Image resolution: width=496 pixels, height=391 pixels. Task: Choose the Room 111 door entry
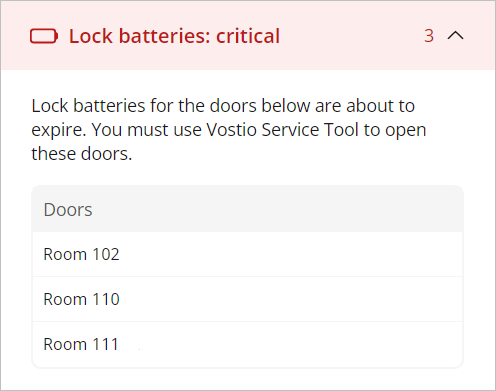pos(248,344)
